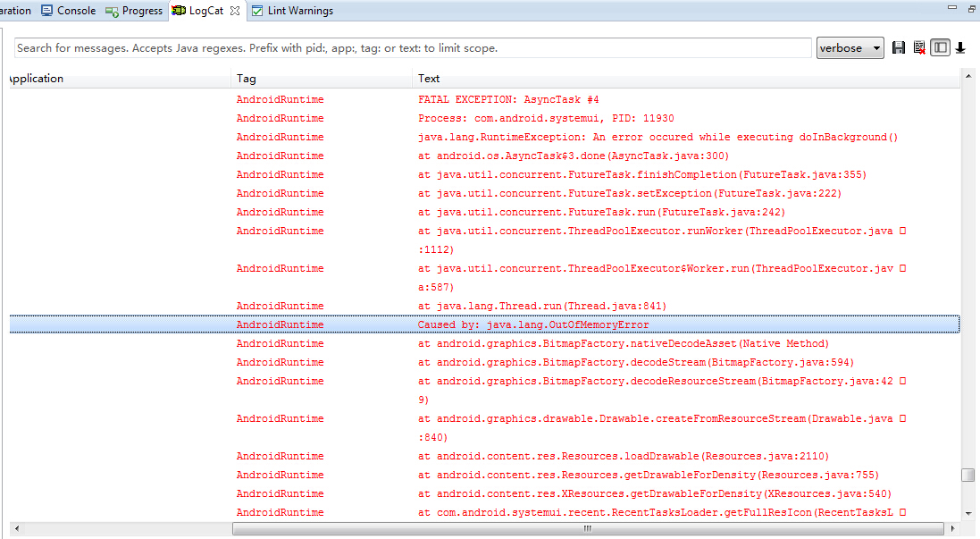The height and width of the screenshot is (539, 980).
Task: Select the BitmapFactory.decodeResourceStream line
Action: [x=484, y=391]
